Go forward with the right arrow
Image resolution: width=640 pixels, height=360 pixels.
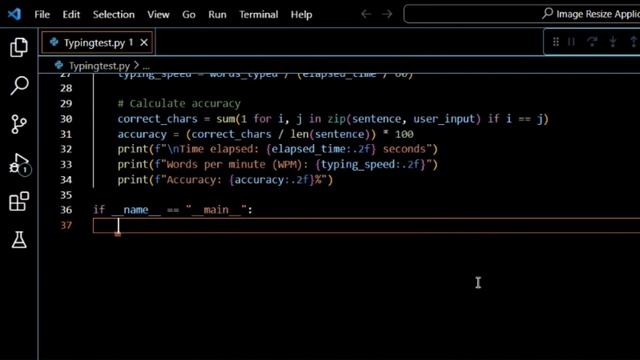(387, 14)
